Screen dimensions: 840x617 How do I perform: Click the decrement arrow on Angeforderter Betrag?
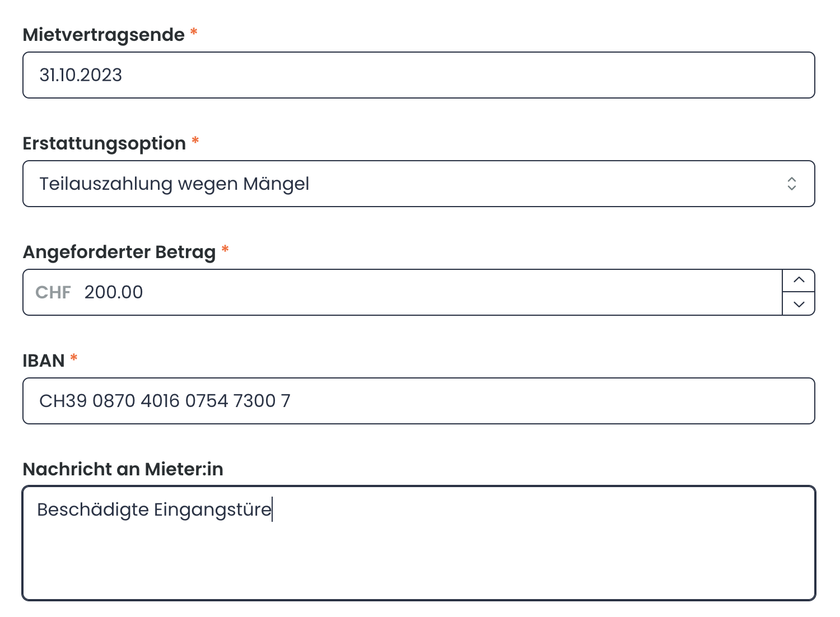tap(799, 305)
